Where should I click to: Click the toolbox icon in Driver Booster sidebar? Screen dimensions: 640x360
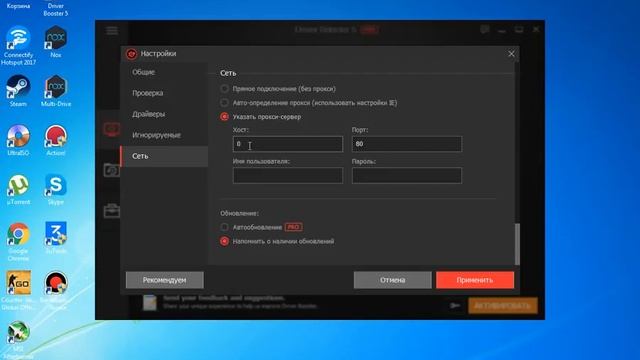111,211
